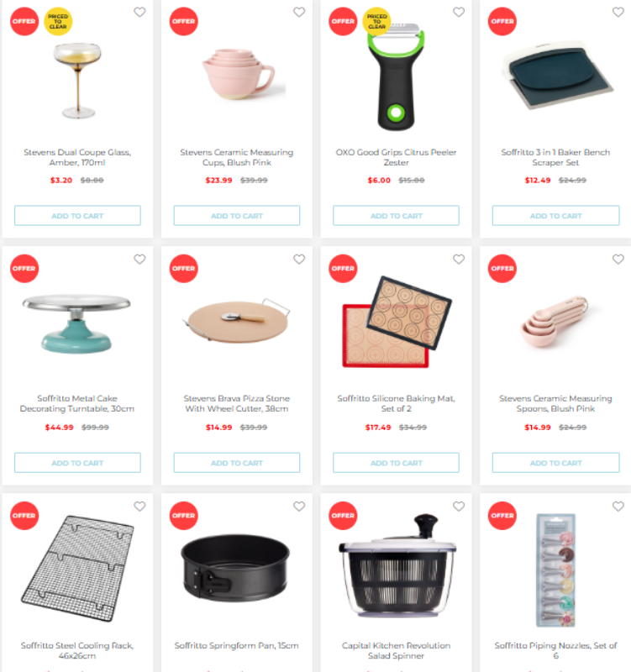Toggle heart on Cake Decorating Turntable
Viewport: 631px width, 672px height.
tap(139, 259)
